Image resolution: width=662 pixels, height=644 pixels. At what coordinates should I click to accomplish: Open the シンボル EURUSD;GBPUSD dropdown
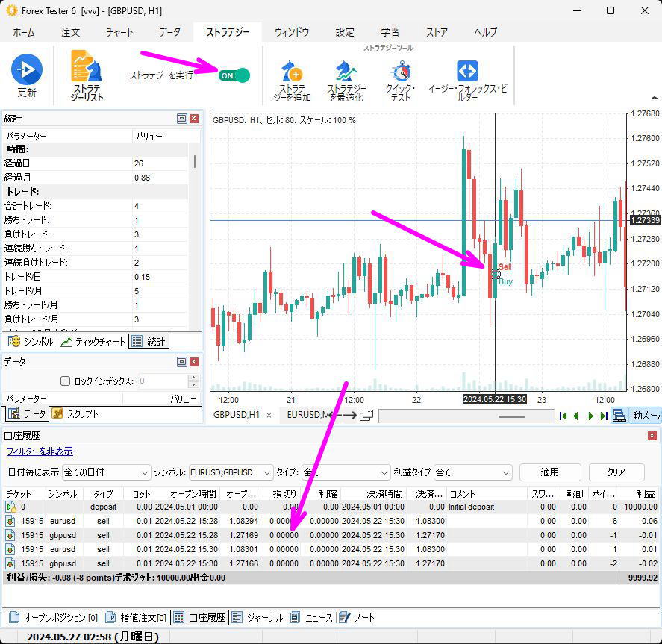[x=267, y=472]
